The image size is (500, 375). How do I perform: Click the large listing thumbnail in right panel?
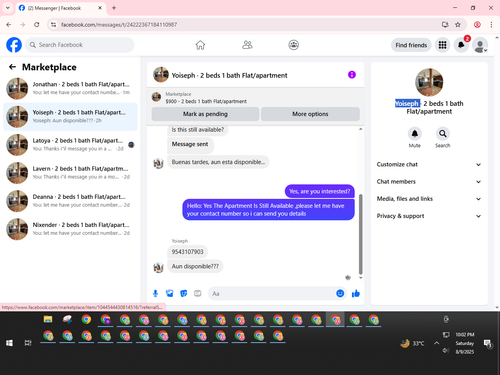(x=429, y=82)
